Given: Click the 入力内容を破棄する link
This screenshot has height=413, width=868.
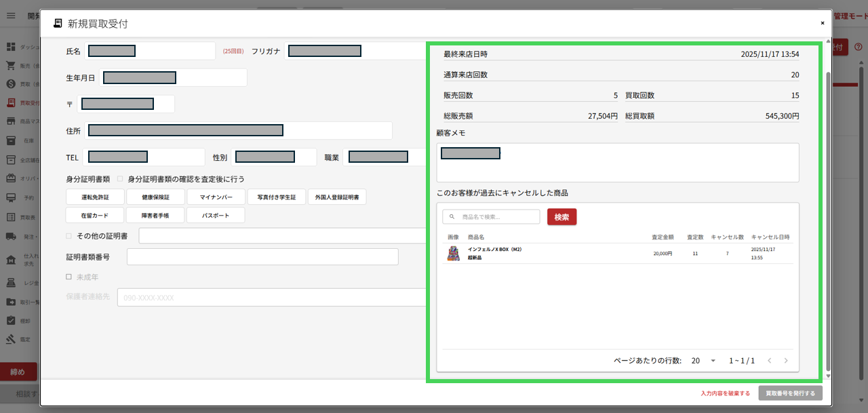Looking at the screenshot, I should tap(725, 393).
